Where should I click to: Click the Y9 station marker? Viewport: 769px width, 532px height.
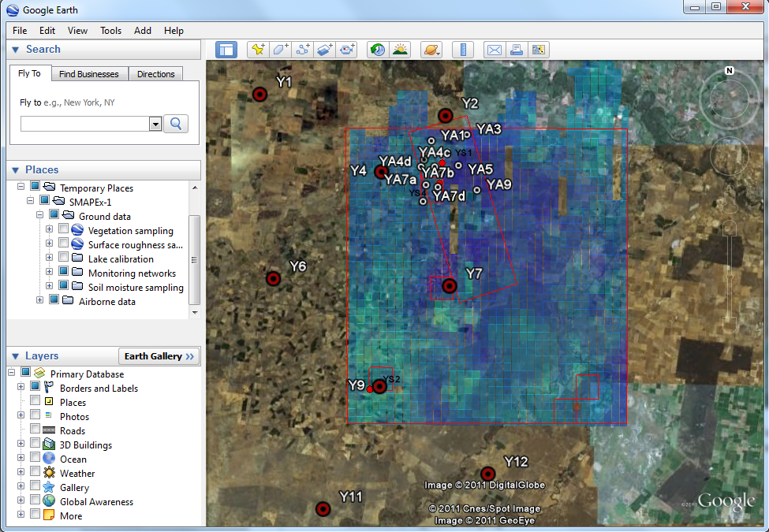point(379,386)
